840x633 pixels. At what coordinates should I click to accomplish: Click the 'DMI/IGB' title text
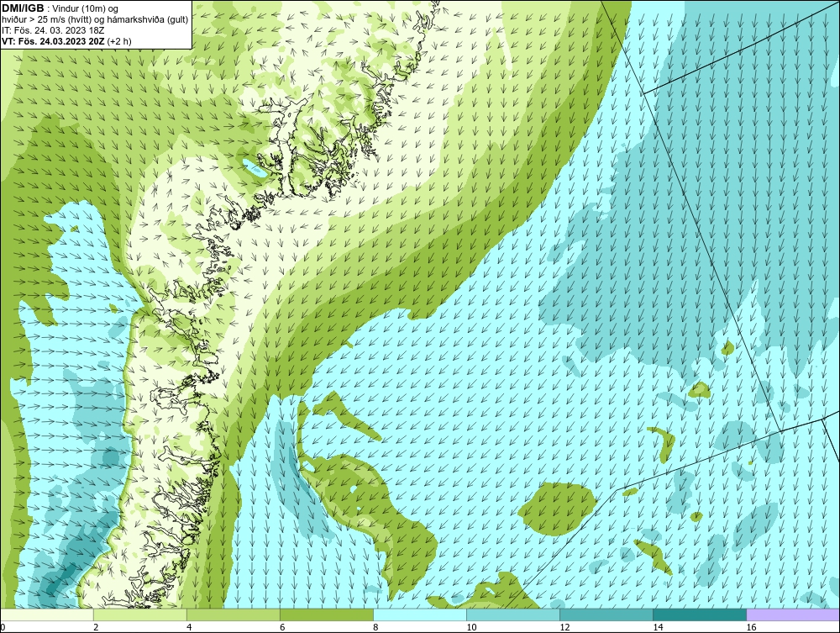click(23, 8)
